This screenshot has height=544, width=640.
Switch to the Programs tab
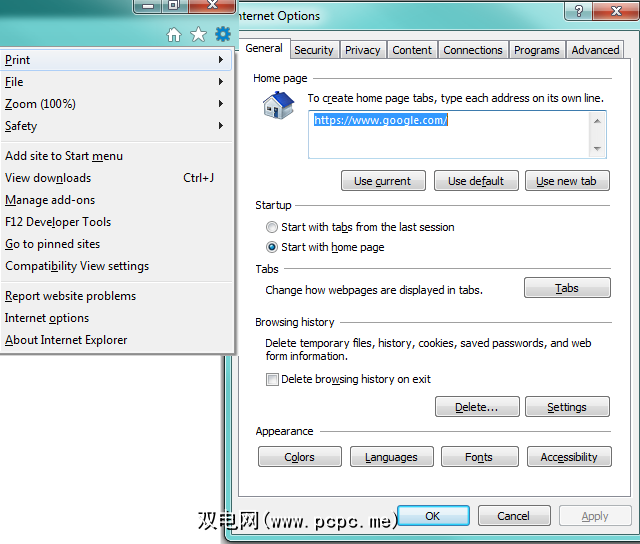pyautogui.click(x=536, y=50)
